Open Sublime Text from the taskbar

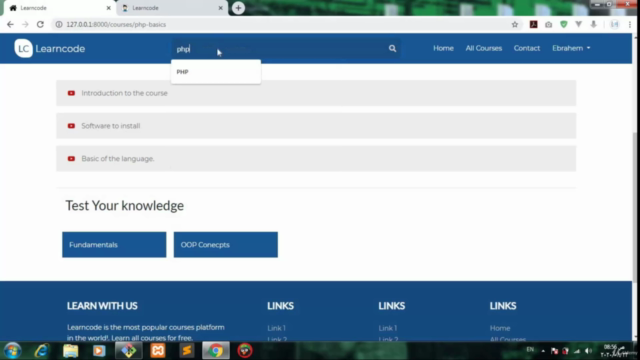click(x=187, y=351)
